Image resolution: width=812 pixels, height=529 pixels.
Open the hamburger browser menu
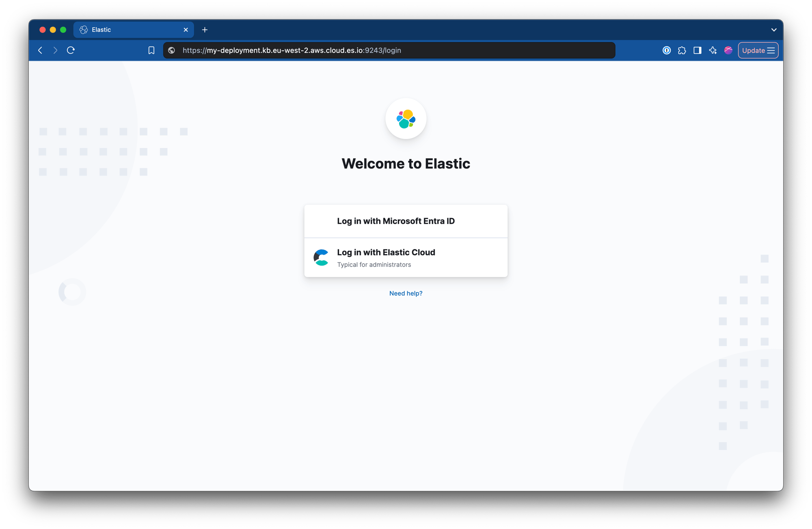[771, 50]
